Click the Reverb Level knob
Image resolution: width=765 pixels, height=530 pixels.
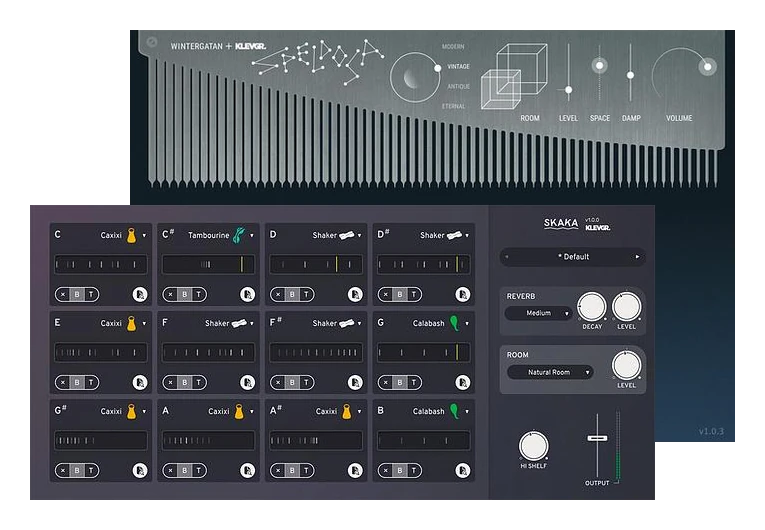click(x=626, y=306)
